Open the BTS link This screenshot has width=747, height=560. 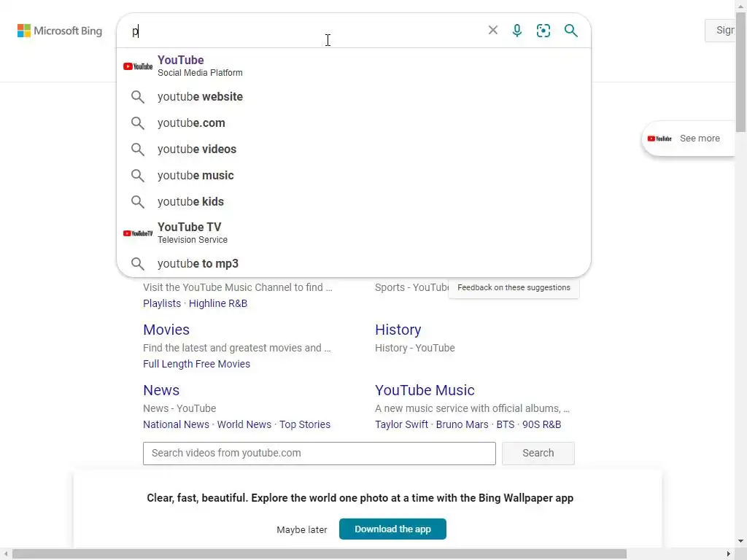506,424
